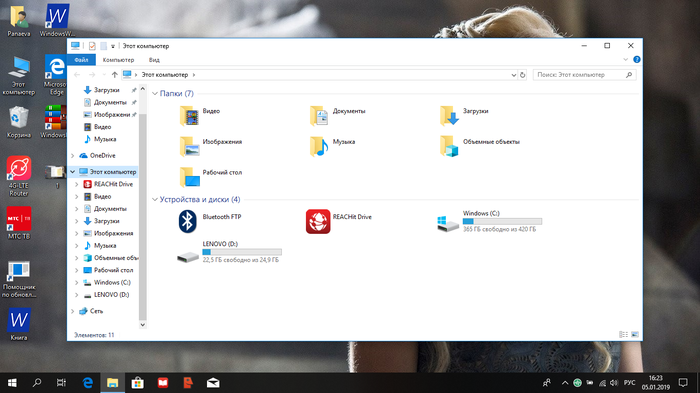
Task: Open the Музыка folder icon in Папки
Action: point(319,146)
